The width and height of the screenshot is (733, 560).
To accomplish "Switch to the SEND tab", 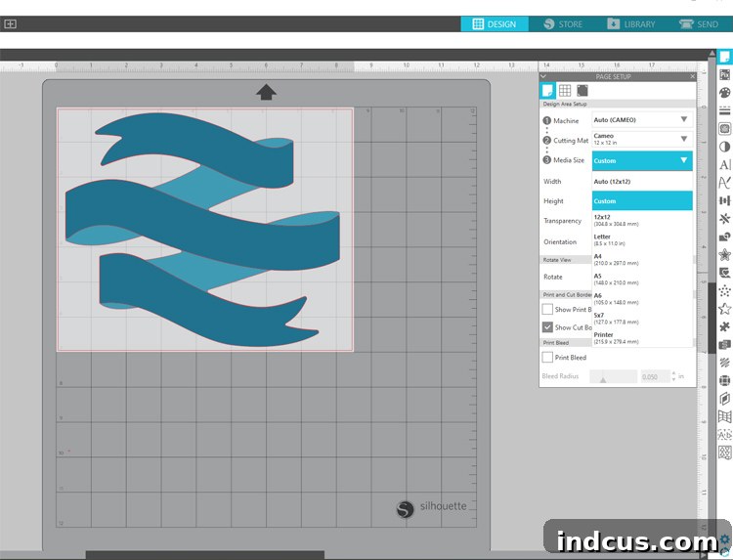I will point(699,23).
